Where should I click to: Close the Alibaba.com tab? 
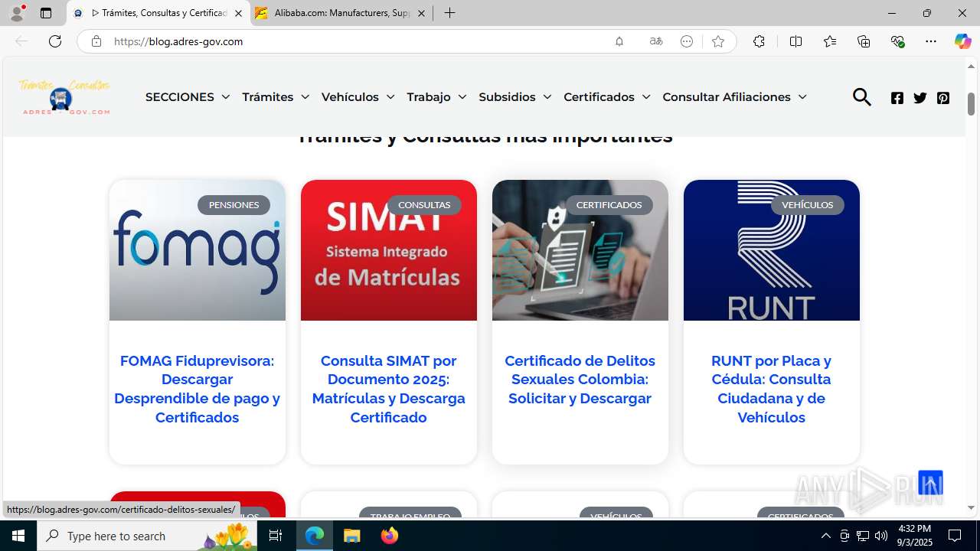pos(421,13)
